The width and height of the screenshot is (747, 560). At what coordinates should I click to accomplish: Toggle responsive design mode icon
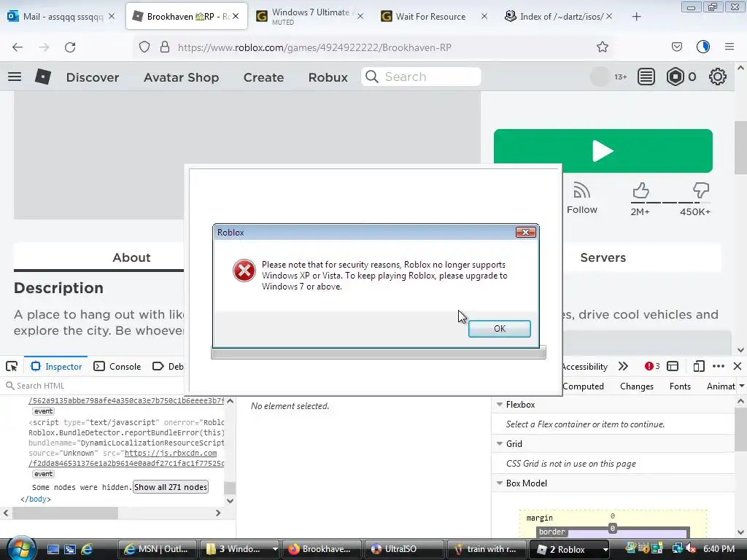tap(698, 366)
